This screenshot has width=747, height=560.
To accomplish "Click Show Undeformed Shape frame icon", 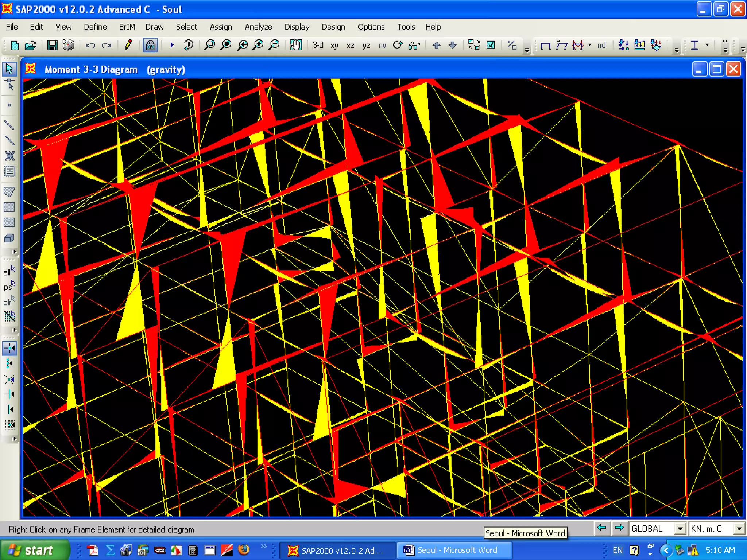I will pyautogui.click(x=545, y=45).
